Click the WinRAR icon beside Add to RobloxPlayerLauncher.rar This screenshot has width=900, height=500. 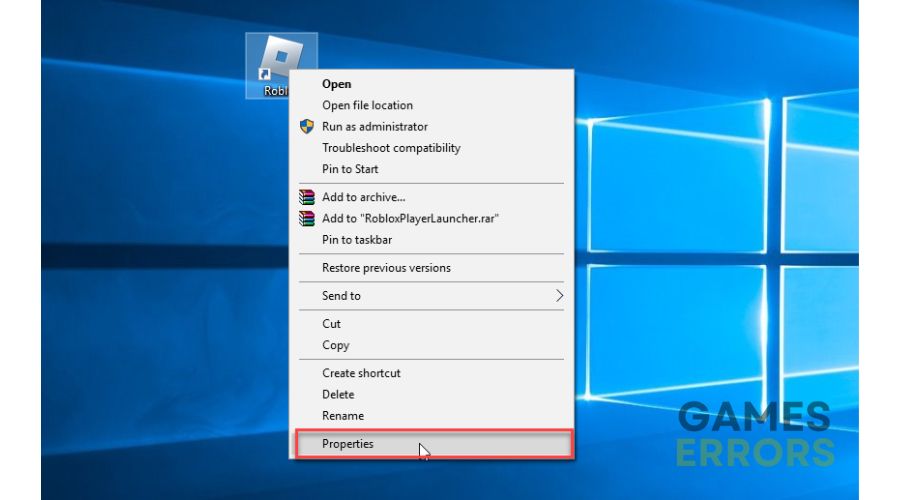point(307,218)
